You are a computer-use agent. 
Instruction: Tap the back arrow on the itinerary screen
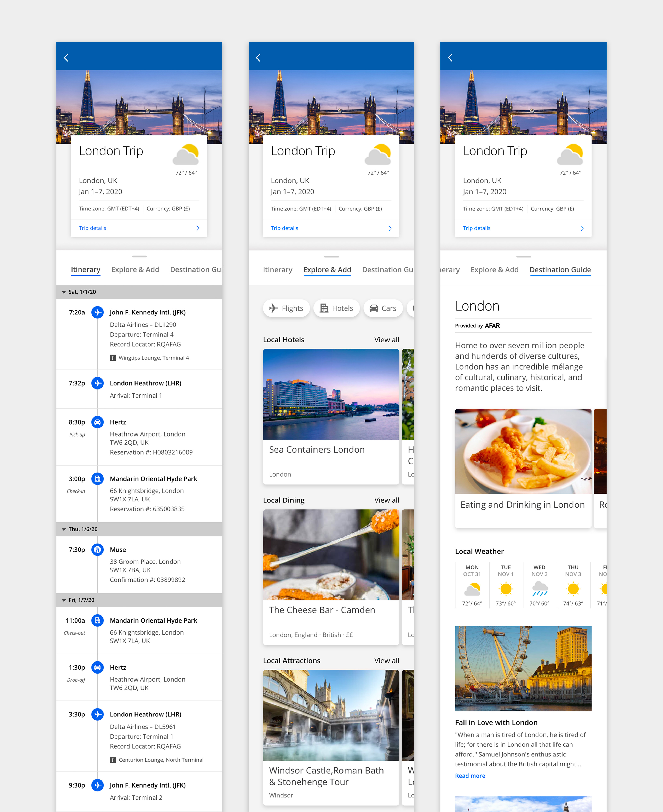click(x=67, y=57)
